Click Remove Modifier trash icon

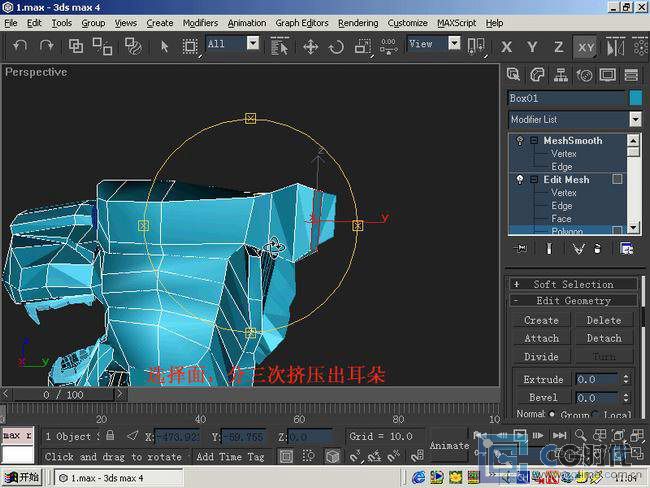tap(597, 248)
